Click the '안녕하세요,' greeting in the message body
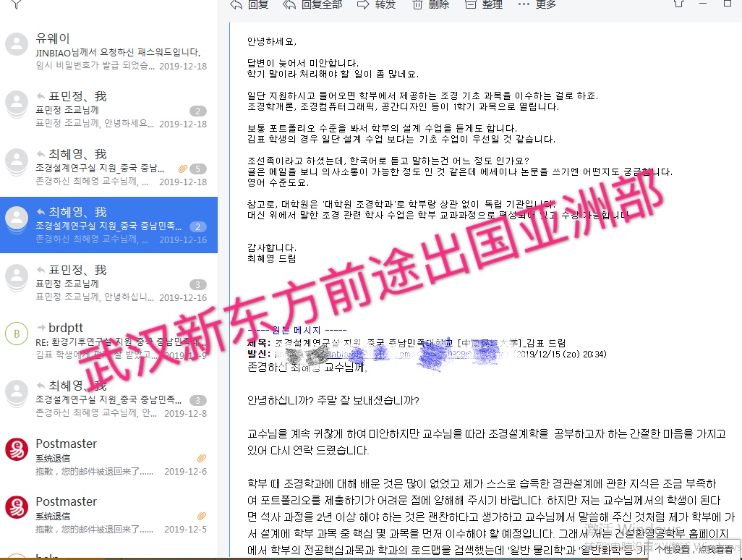Viewport: 742px width, 560px height. pyautogui.click(x=272, y=42)
